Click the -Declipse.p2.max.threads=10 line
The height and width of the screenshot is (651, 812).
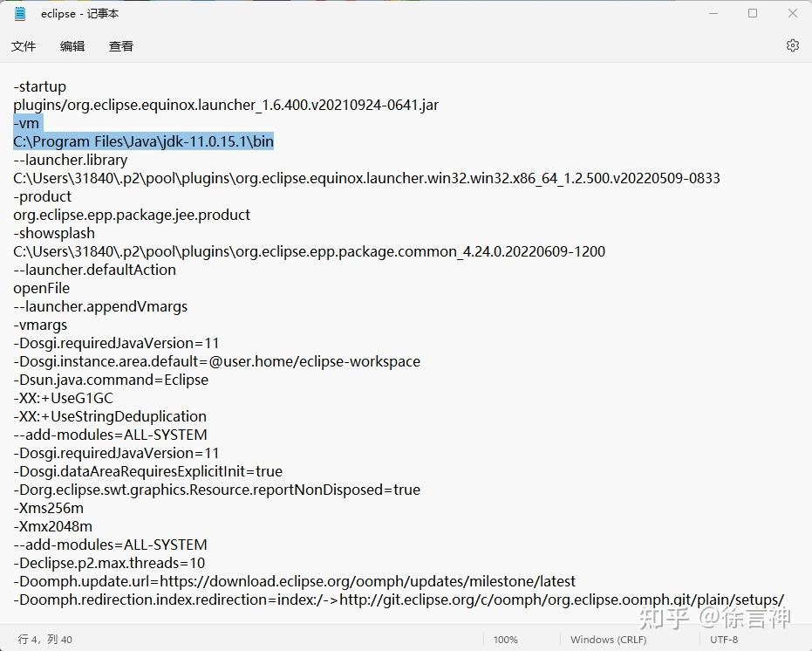pos(109,563)
